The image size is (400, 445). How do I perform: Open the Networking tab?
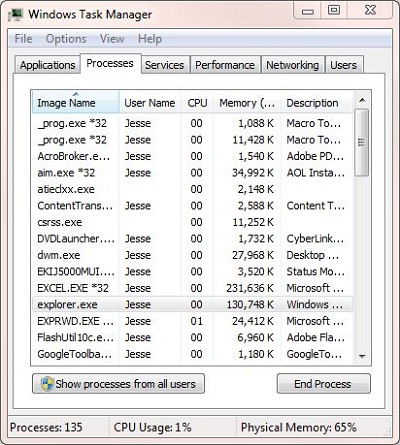(292, 65)
